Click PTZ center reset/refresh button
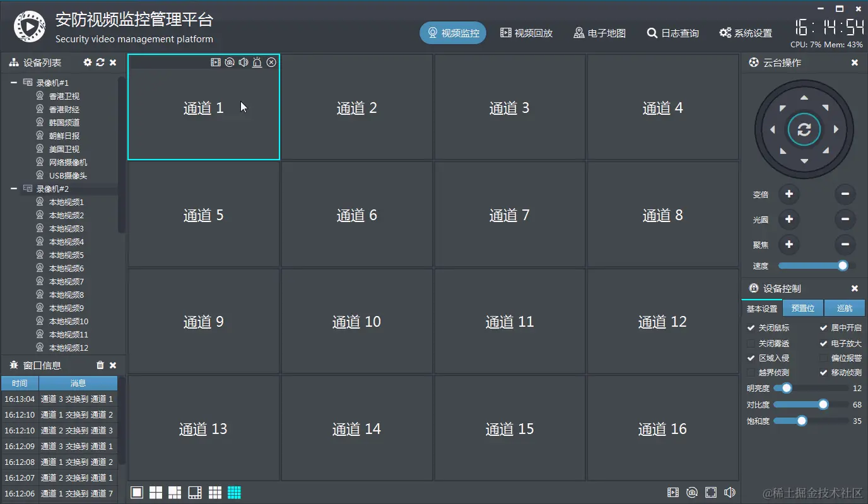 (804, 130)
